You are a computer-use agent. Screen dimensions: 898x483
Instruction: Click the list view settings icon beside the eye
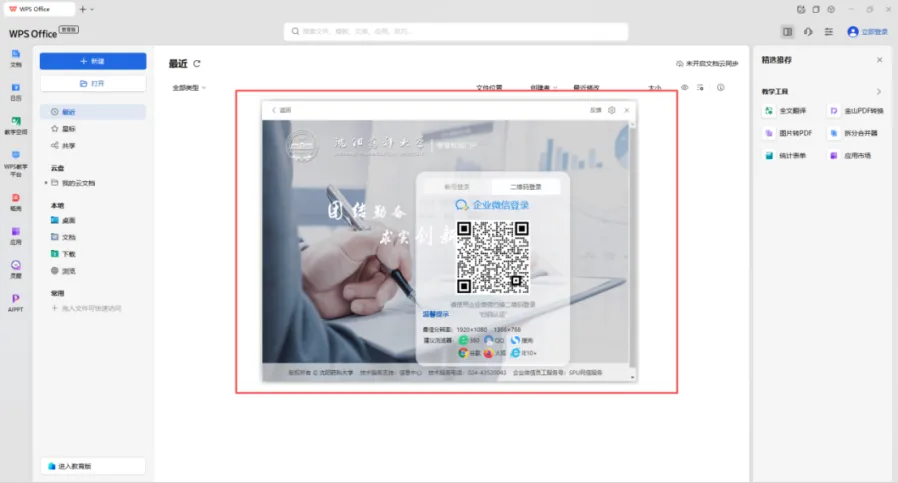(700, 88)
